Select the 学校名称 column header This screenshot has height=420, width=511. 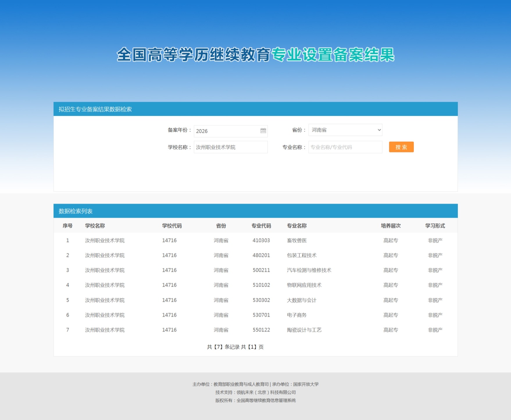coord(95,226)
